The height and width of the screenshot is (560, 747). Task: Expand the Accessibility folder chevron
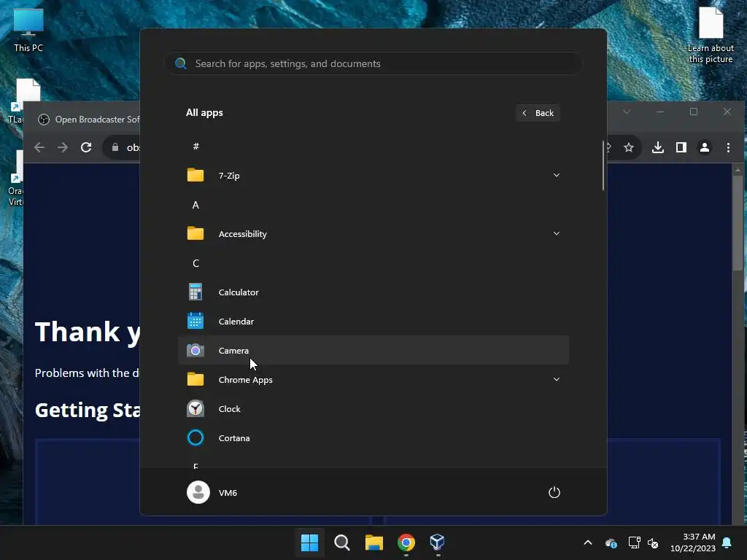tap(556, 233)
